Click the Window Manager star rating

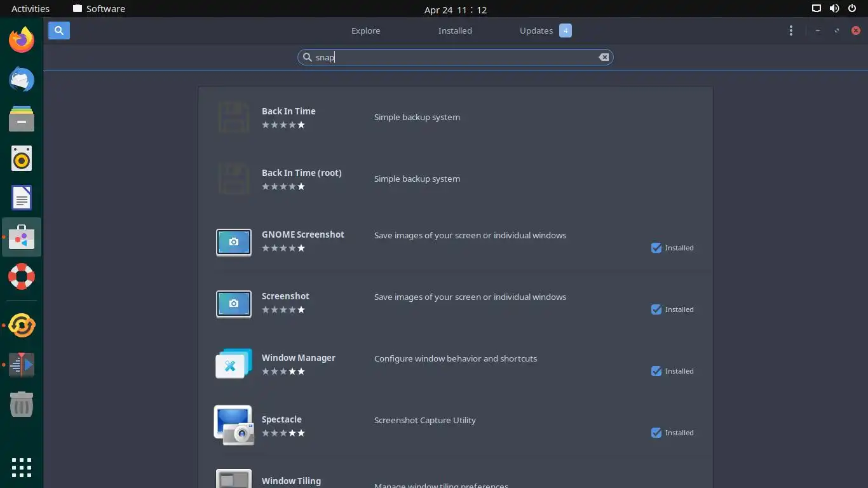coord(283,372)
